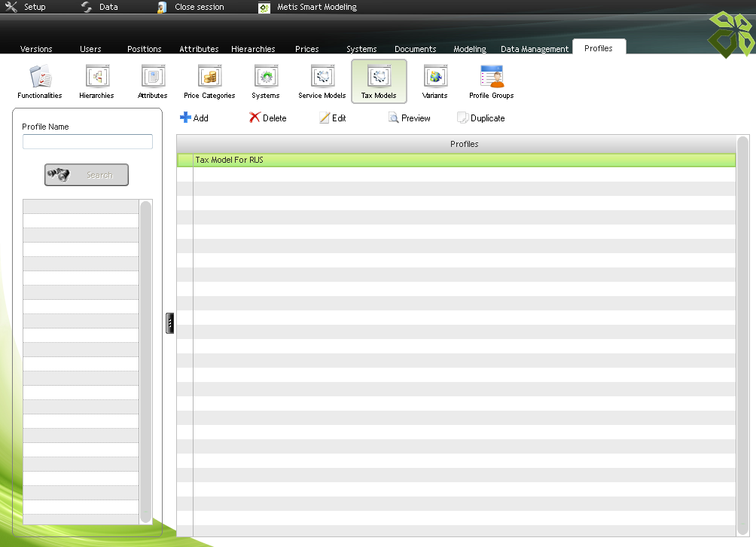Choose the Price Categories icon
The height and width of the screenshot is (547, 756).
coord(209,81)
